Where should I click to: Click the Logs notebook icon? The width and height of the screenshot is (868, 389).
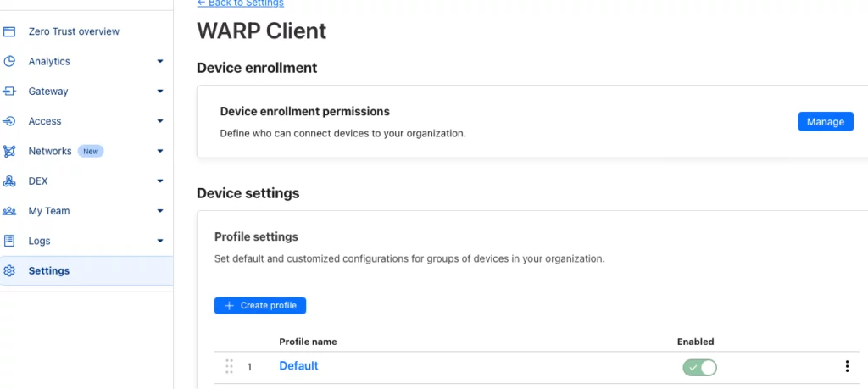pyautogui.click(x=8, y=241)
